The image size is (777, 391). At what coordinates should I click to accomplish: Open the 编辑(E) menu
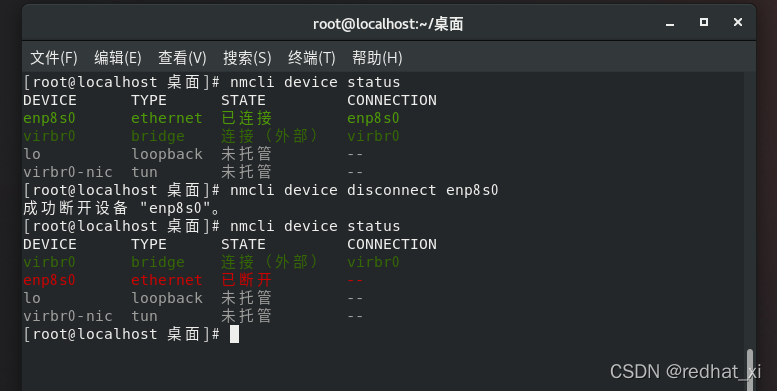(x=117, y=58)
